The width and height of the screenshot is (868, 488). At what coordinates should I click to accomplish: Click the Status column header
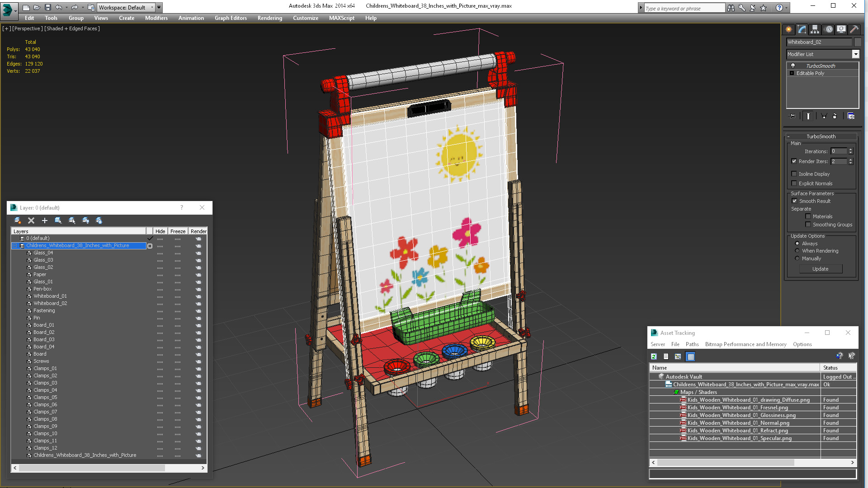[838, 368]
